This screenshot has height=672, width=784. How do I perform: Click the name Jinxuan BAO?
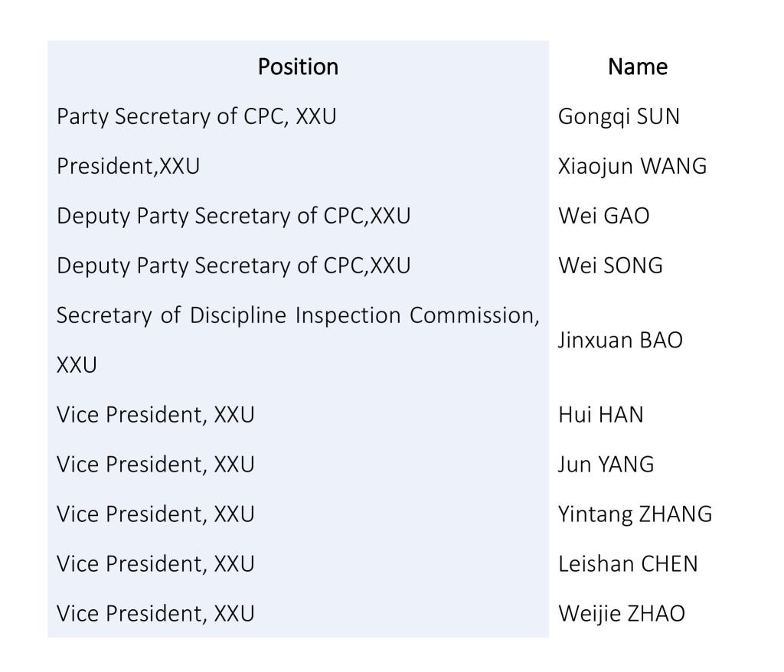(620, 341)
